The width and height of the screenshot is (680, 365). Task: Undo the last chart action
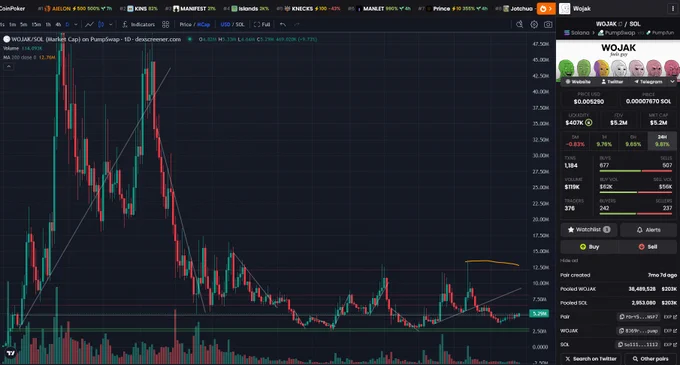[283, 24]
